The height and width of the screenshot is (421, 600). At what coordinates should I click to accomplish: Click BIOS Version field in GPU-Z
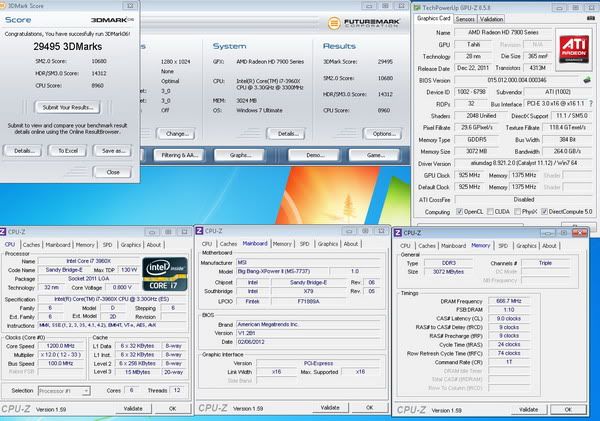517,80
